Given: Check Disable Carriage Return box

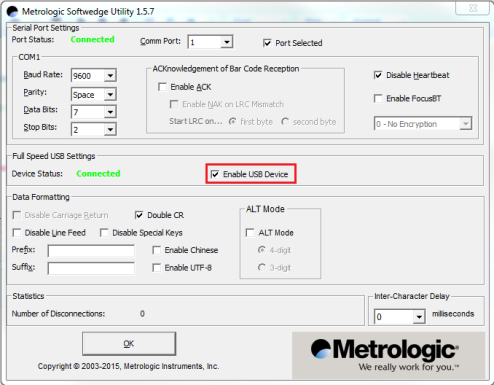Looking at the screenshot, I should point(16,215).
